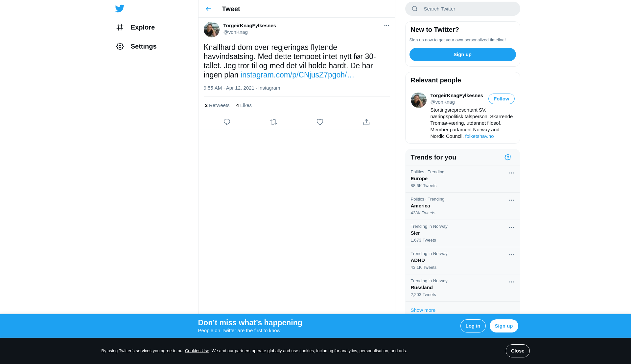Screen dimensions: 631x364
Task: View the 2 Retweets list
Action: pos(217,105)
